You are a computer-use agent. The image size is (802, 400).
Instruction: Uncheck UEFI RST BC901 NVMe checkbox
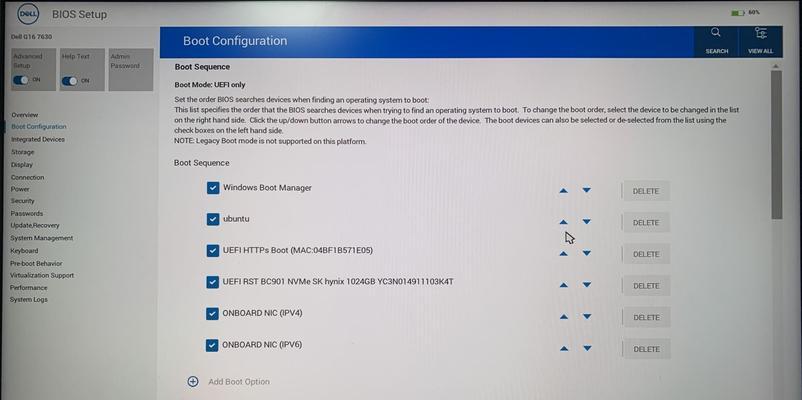213,282
